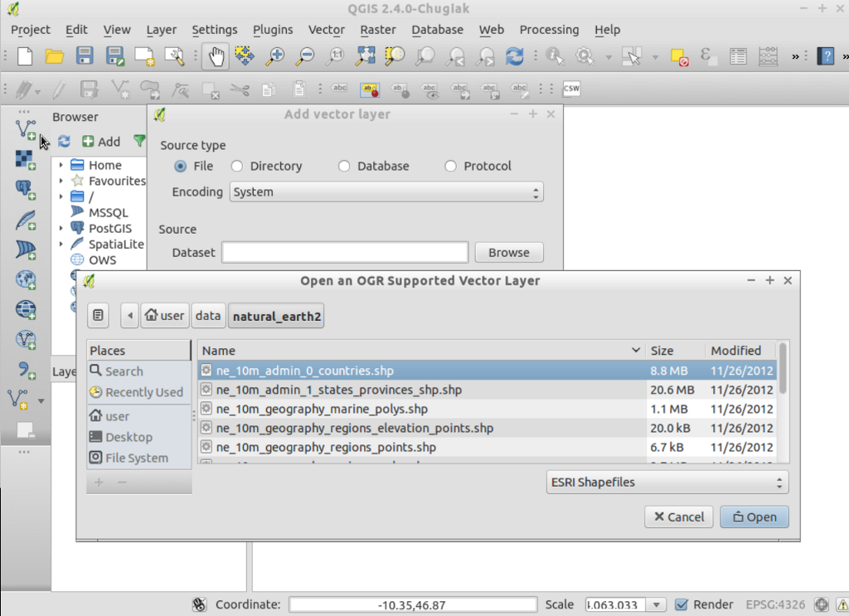Screen dimensions: 849x616
Task: Sort files using Name column header
Action: (420, 351)
